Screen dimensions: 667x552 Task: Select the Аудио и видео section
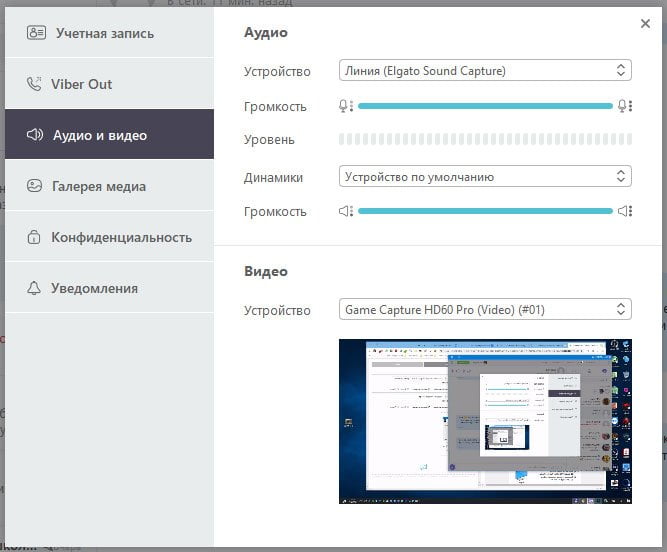coord(109,134)
